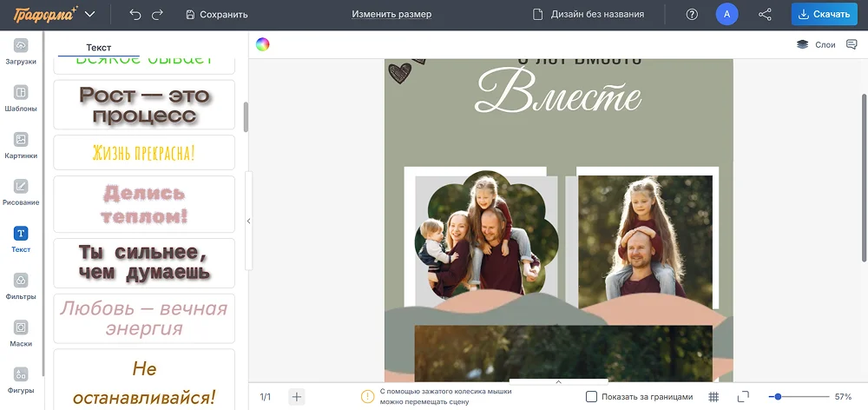Open the Маски masks panel

[x=21, y=334]
